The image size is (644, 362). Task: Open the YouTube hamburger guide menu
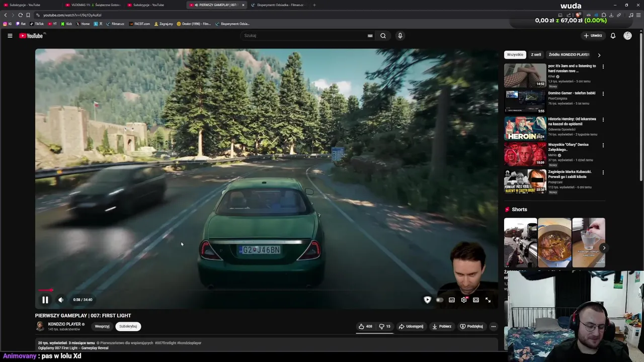10,36
